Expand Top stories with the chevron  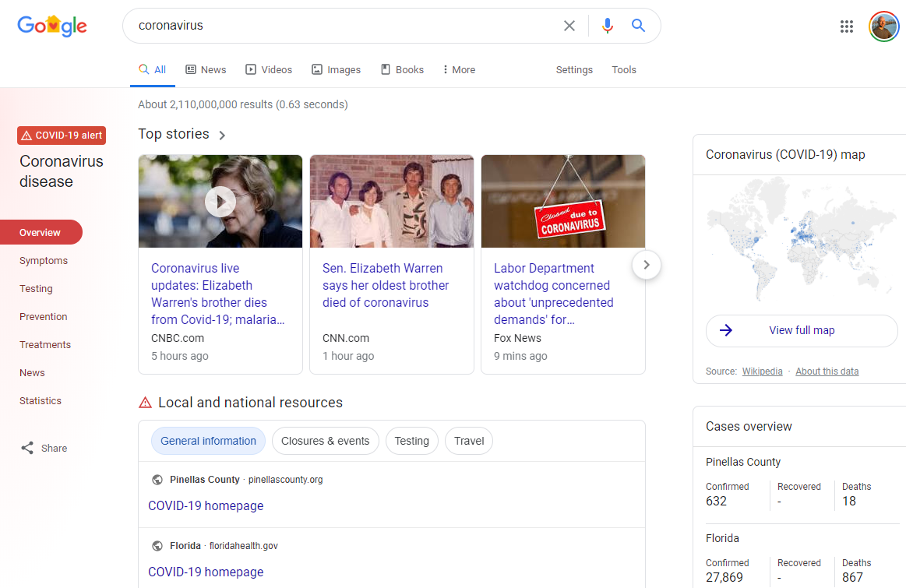pyautogui.click(x=223, y=135)
